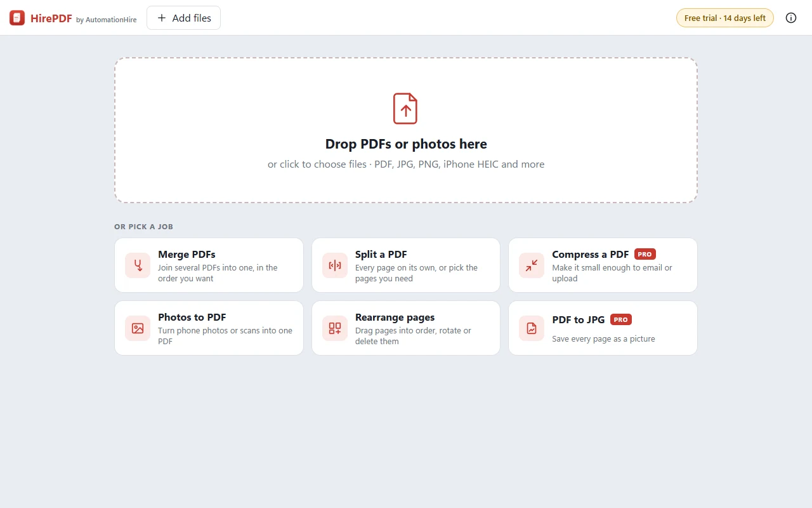Open the info circle icon

(x=791, y=18)
